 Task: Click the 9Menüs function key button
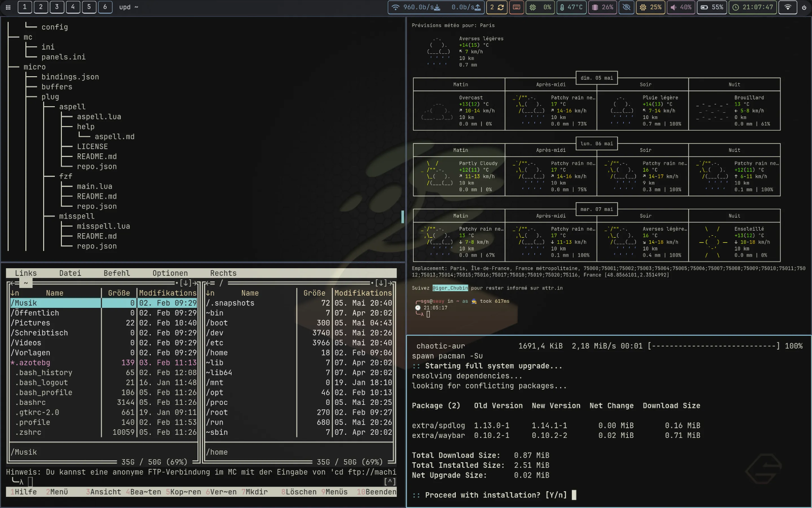[x=335, y=492]
